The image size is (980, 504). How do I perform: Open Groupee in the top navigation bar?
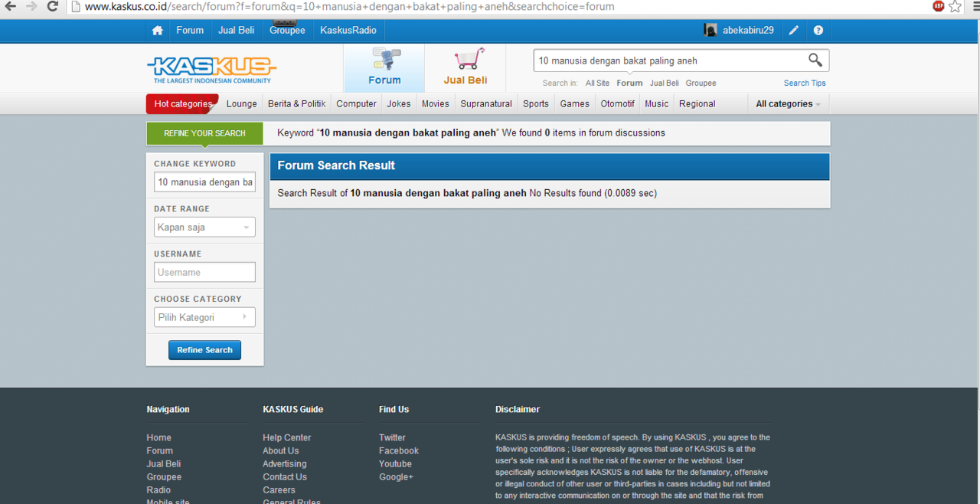click(287, 31)
